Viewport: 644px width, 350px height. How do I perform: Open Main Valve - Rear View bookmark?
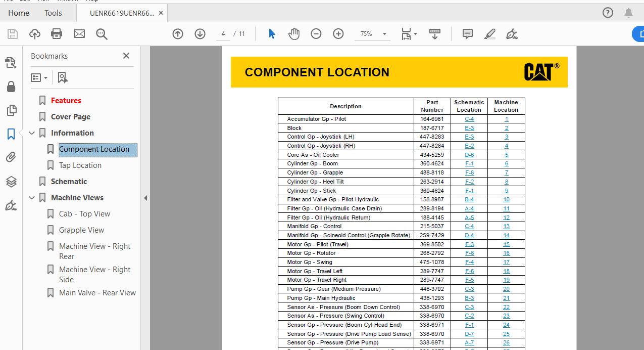(97, 293)
